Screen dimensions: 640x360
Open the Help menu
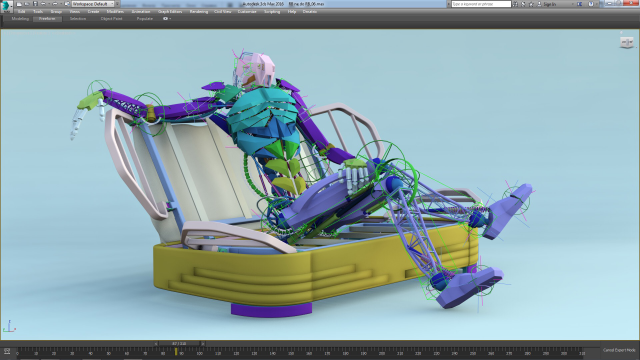(x=292, y=12)
